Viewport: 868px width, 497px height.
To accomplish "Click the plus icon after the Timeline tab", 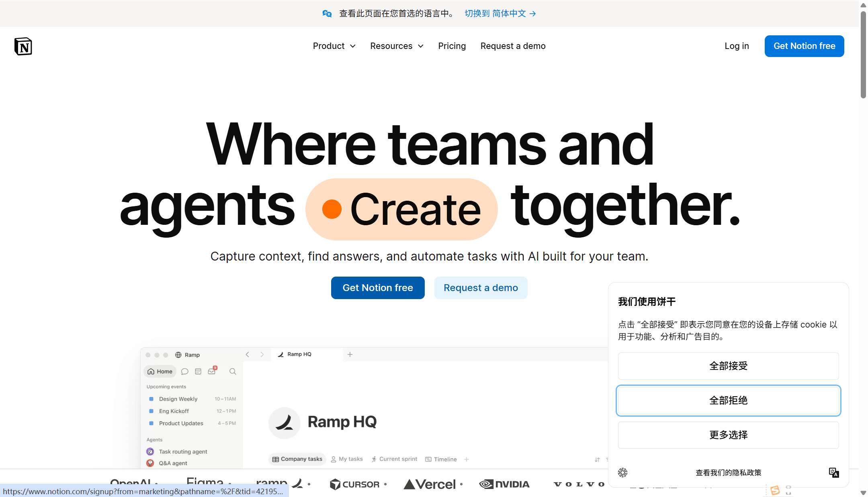I will 467,459.
